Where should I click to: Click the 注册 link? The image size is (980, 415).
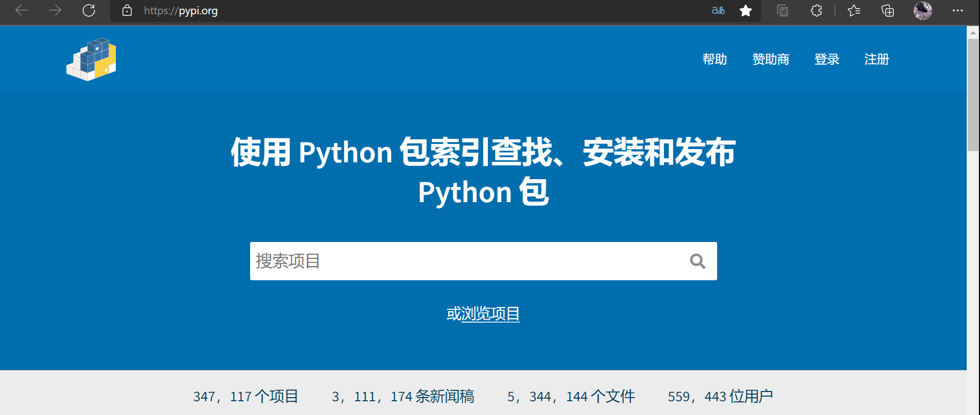click(x=877, y=59)
